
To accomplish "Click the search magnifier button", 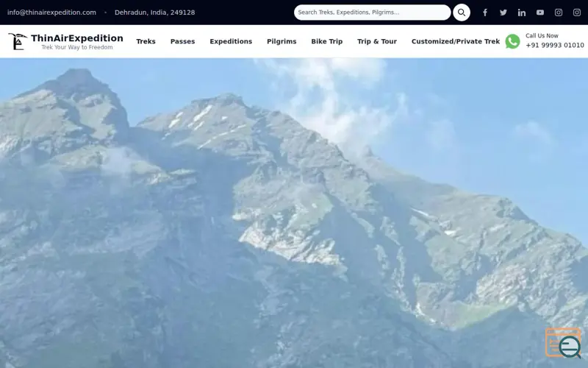I will (x=462, y=13).
